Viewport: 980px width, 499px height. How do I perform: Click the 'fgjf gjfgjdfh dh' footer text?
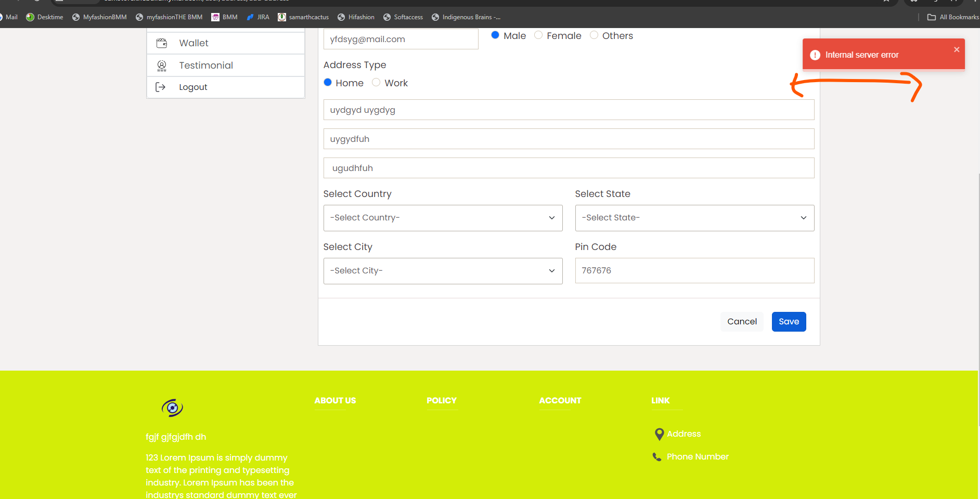[x=176, y=437]
